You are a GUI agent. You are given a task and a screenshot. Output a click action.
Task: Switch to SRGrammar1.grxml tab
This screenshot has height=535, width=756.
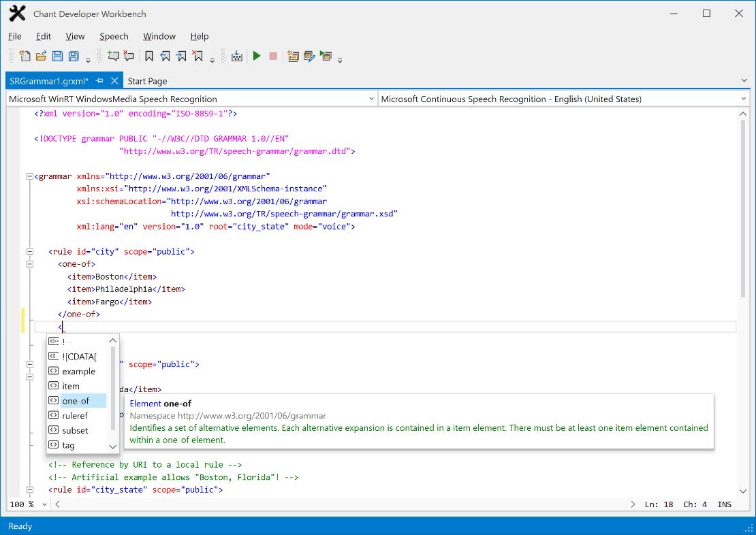coord(49,81)
